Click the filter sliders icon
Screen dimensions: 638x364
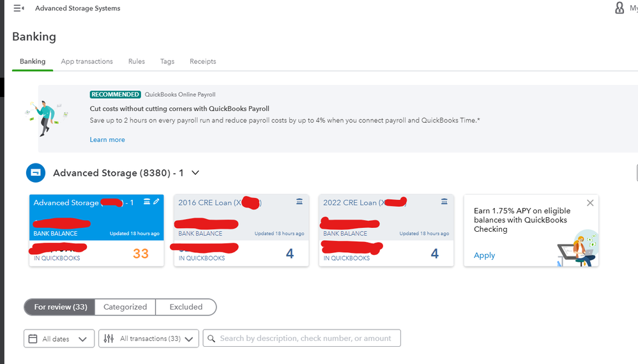click(x=109, y=338)
